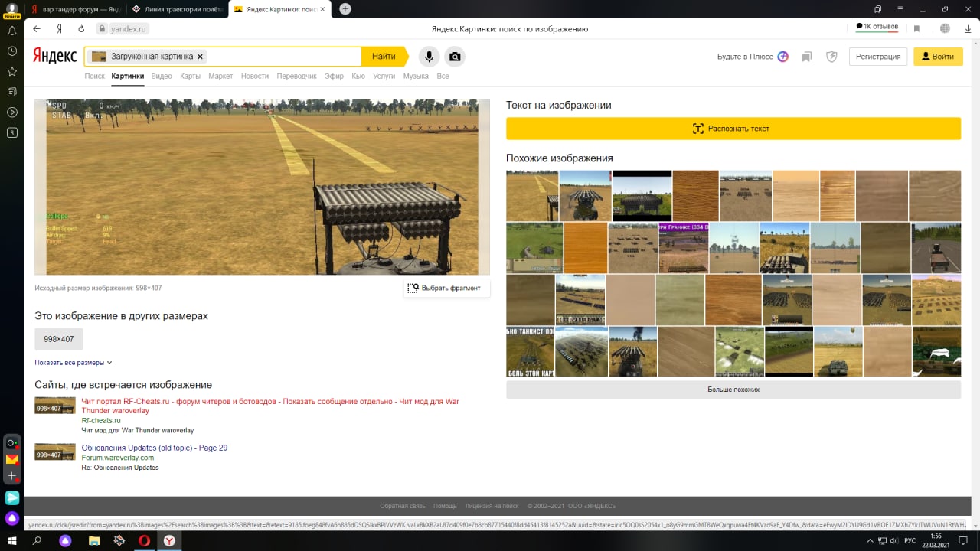The width and height of the screenshot is (980, 551).
Task: Open tab counter showing 3 in the sidebar
Action: 12,132
